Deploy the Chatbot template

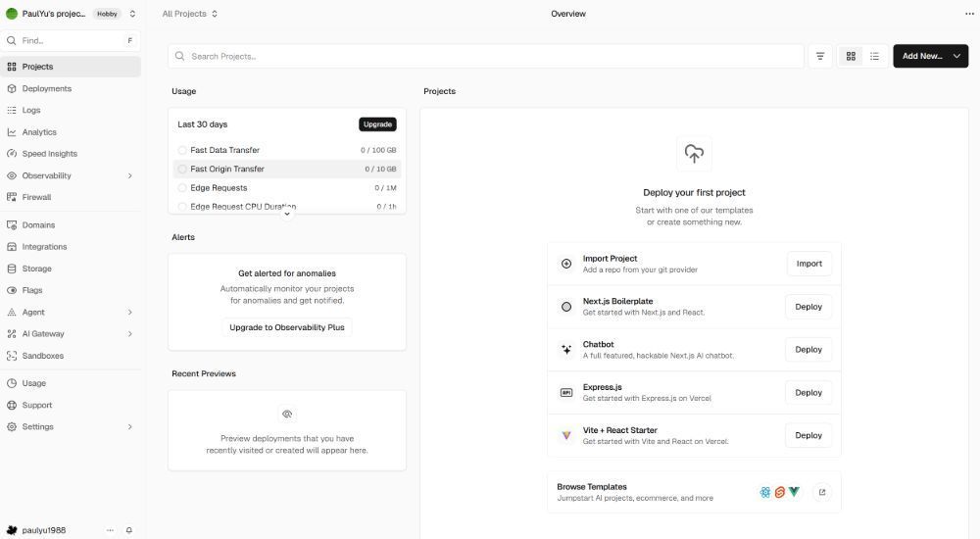tap(808, 350)
